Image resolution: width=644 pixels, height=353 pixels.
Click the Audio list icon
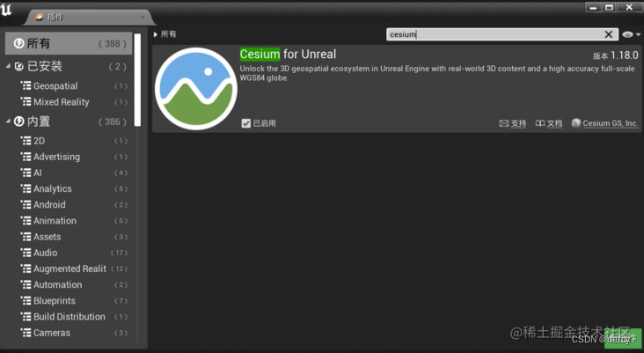[x=26, y=253]
